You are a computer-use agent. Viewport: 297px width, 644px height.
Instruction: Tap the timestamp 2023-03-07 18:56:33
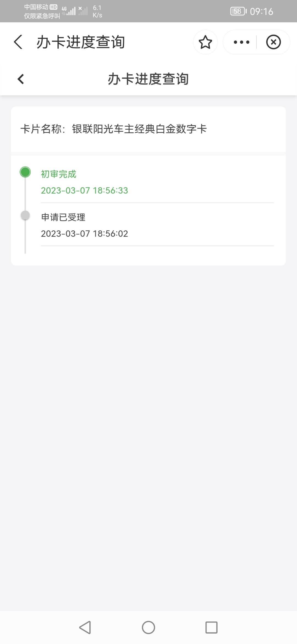[84, 190]
